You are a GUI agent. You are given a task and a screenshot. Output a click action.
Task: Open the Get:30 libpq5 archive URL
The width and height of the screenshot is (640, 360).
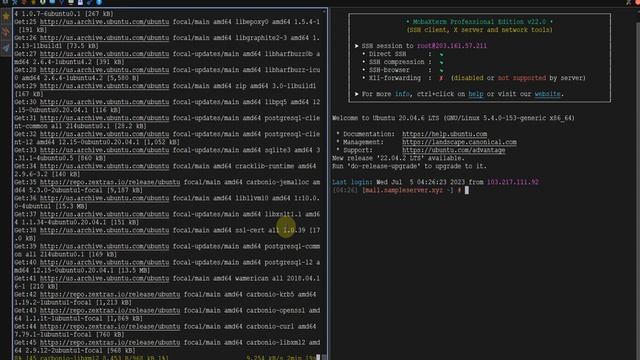(104, 102)
